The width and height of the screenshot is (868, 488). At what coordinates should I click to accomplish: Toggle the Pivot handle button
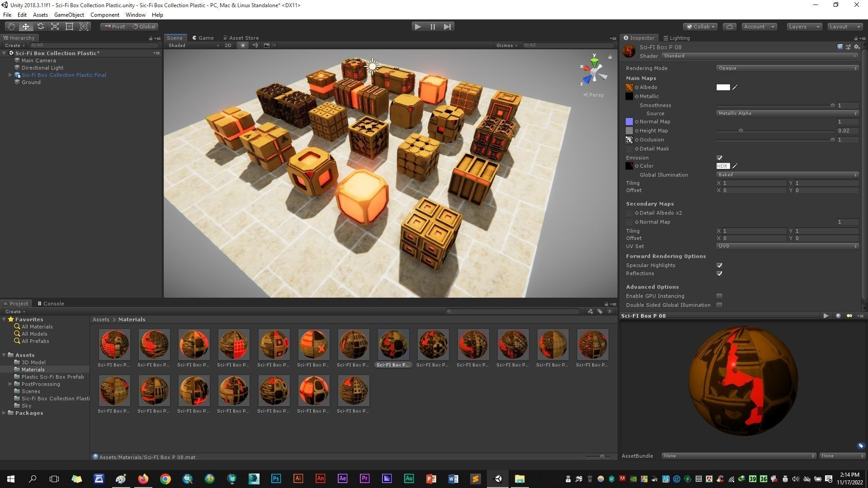click(x=115, y=27)
